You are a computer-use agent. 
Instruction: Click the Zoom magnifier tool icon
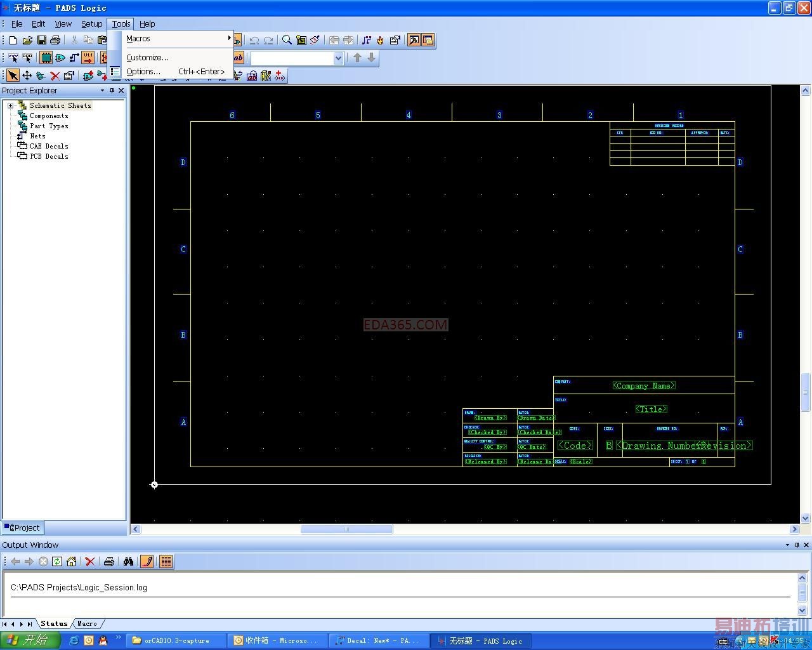click(x=287, y=40)
